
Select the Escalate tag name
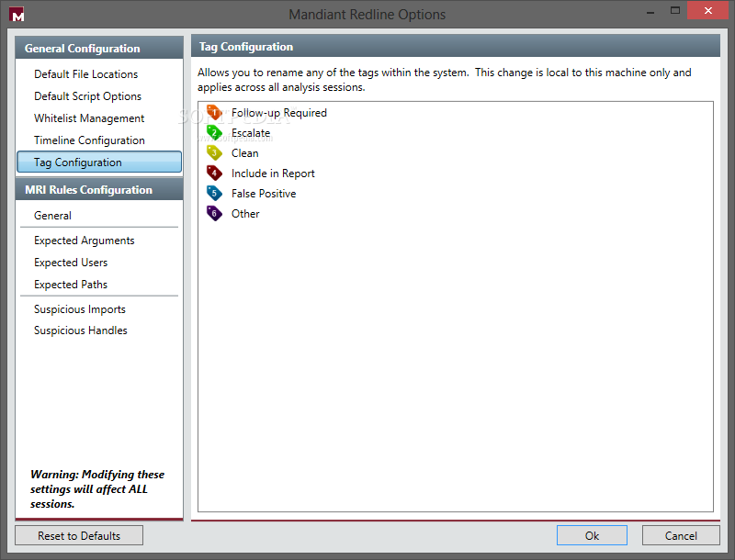251,133
